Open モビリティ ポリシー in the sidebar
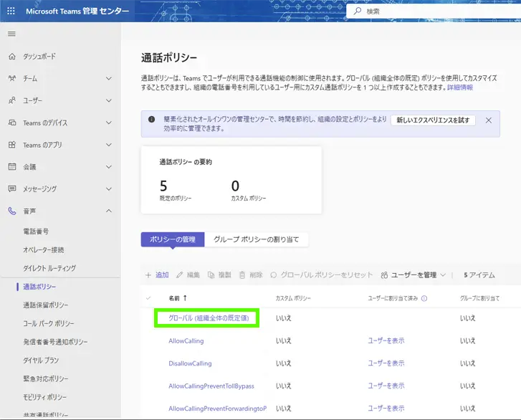Image resolution: width=521 pixels, height=420 pixels. click(x=45, y=397)
